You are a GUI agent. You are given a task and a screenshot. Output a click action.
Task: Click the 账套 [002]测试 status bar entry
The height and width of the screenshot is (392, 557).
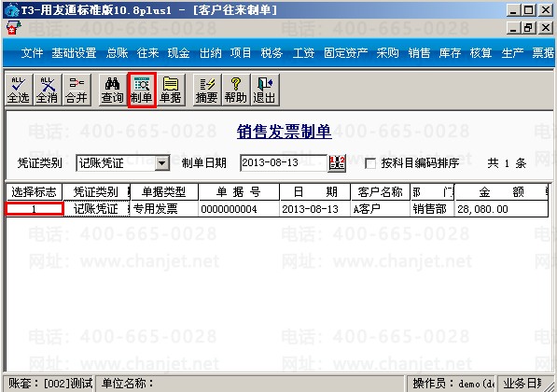(x=49, y=384)
